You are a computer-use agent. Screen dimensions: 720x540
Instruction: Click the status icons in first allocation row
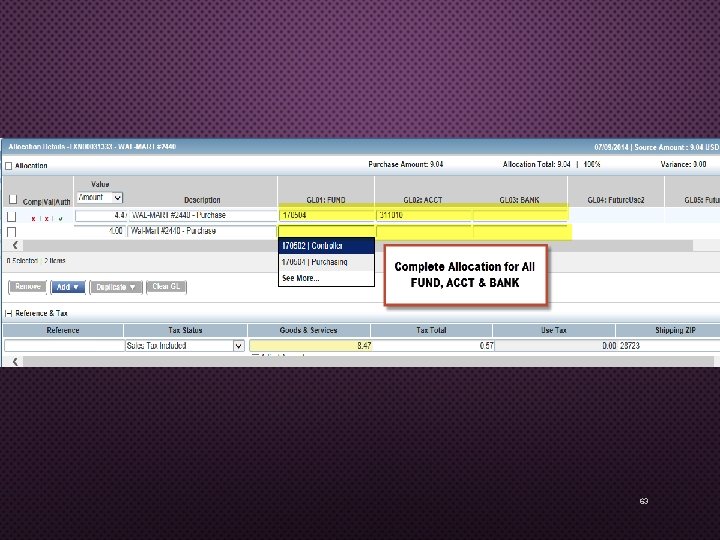tap(47, 219)
